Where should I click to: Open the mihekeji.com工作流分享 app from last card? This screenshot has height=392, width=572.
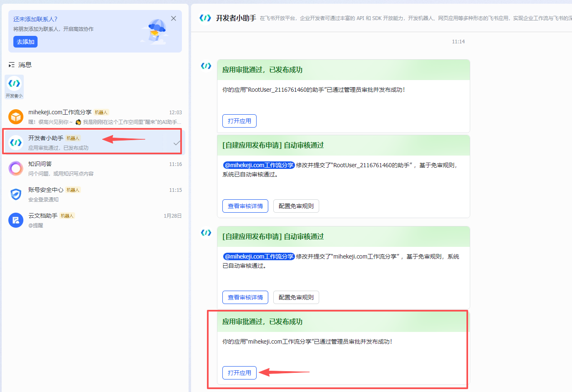point(239,373)
